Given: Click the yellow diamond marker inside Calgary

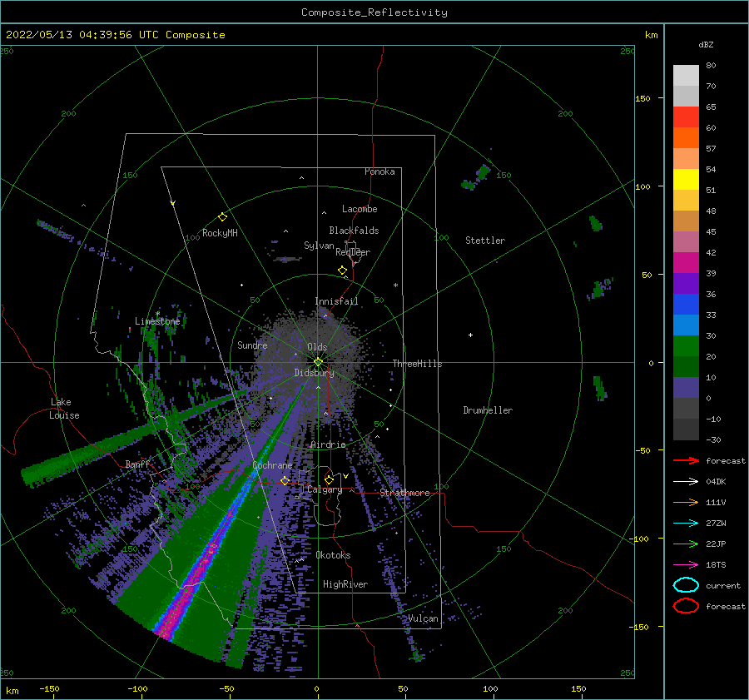Looking at the screenshot, I should [329, 479].
